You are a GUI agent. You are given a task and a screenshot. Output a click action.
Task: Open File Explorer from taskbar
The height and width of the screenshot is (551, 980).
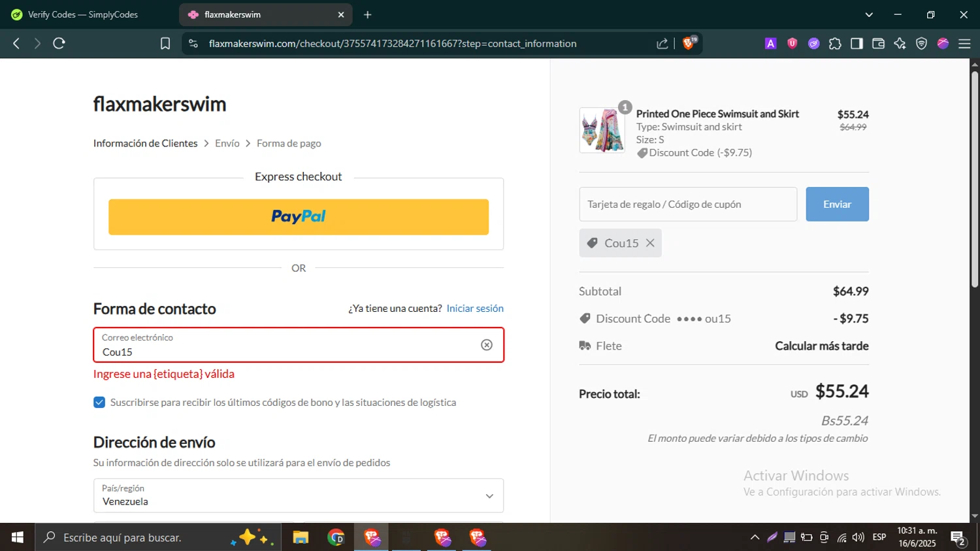click(301, 537)
